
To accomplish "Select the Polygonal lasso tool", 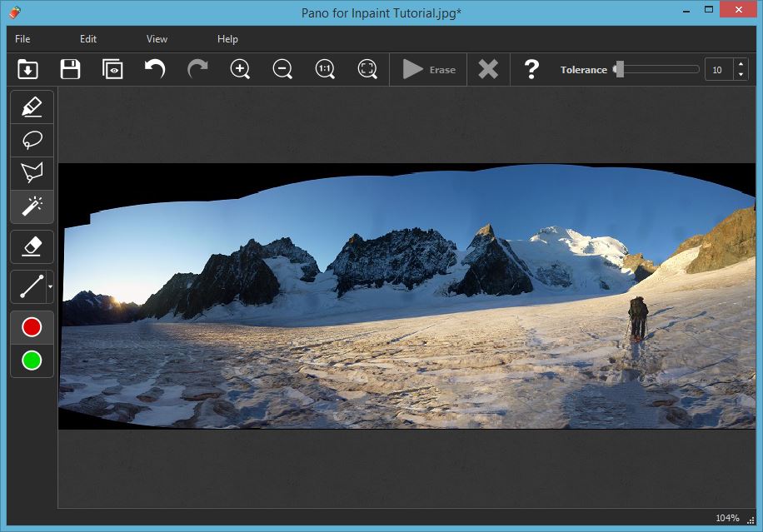I will pyautogui.click(x=32, y=173).
